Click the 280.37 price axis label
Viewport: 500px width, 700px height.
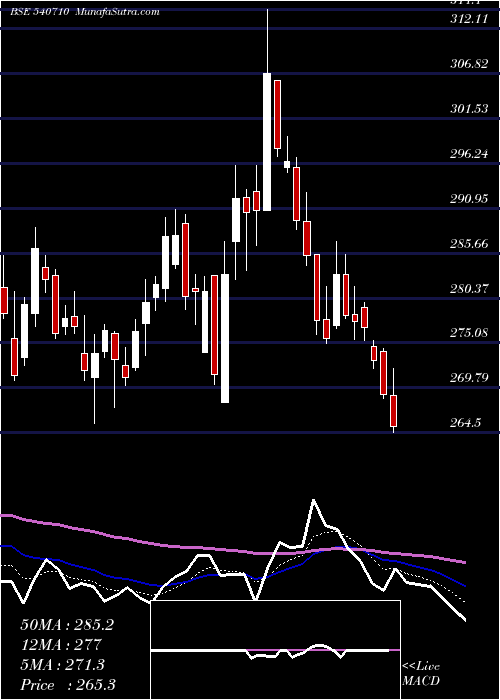click(469, 289)
